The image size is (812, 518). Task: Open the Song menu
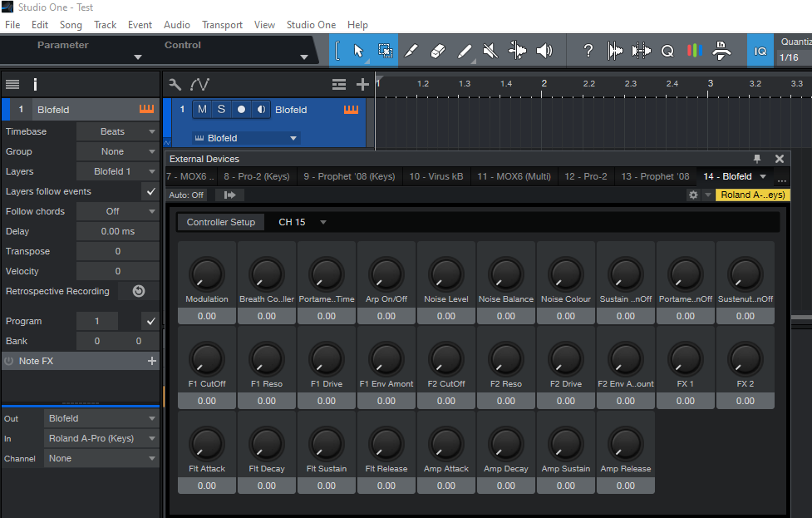tap(71, 25)
